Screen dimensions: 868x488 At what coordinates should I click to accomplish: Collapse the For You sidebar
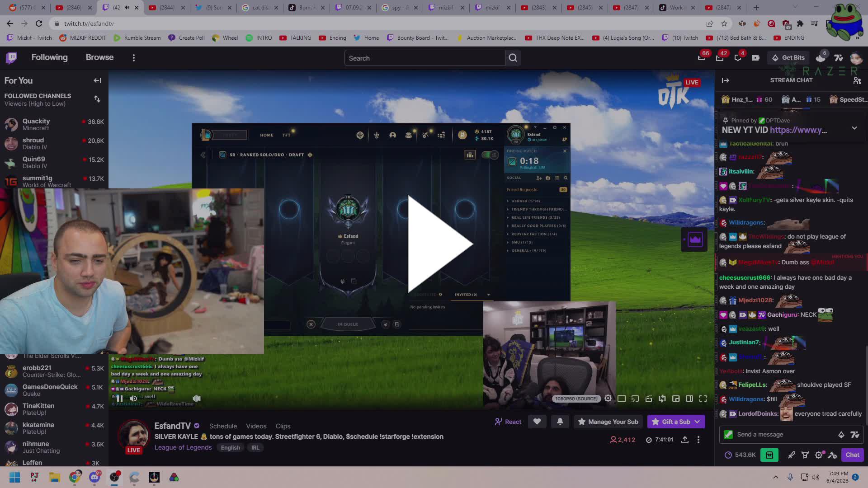coord(97,80)
